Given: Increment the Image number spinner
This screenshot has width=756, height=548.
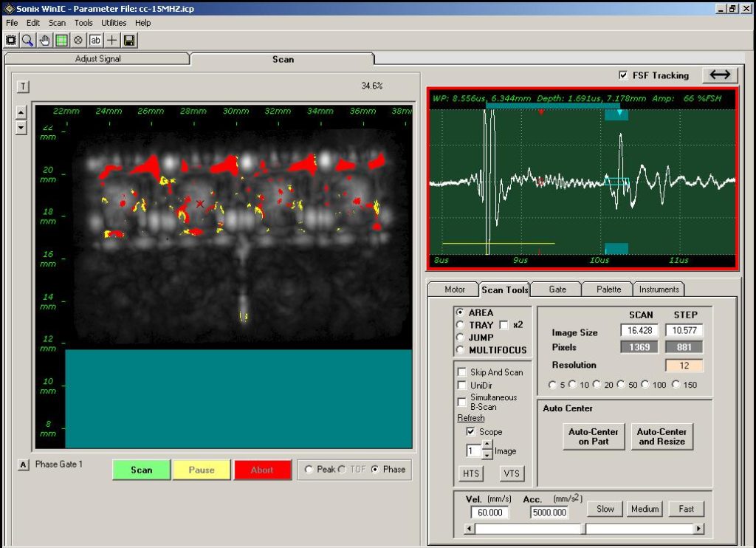Looking at the screenshot, I should tap(487, 443).
